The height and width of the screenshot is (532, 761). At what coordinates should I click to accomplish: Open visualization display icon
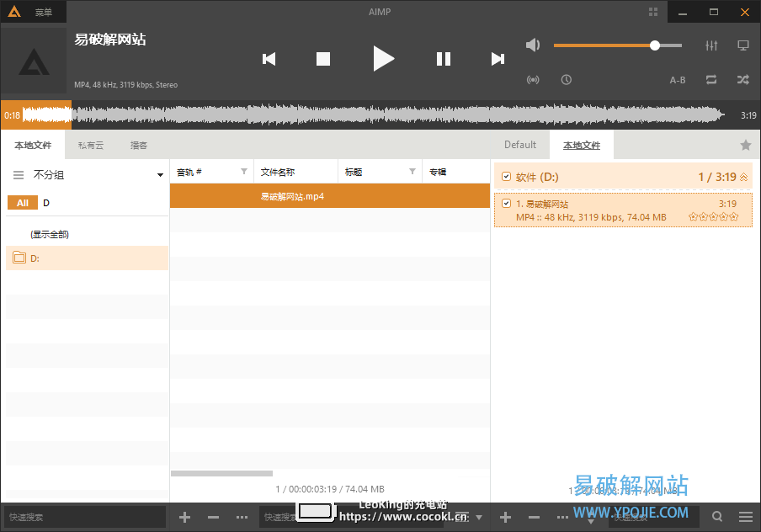pos(743,45)
